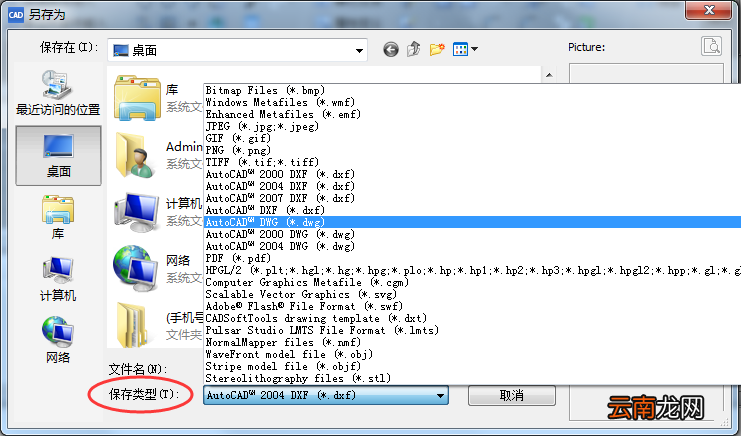Choose PDF (*.pdf) format
741x436 pixels.
[x=472, y=258]
